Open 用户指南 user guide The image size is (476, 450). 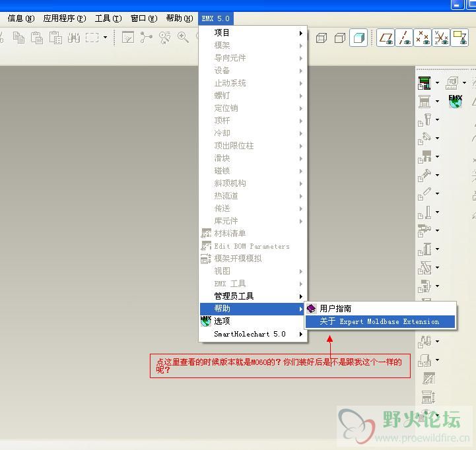pos(380,309)
